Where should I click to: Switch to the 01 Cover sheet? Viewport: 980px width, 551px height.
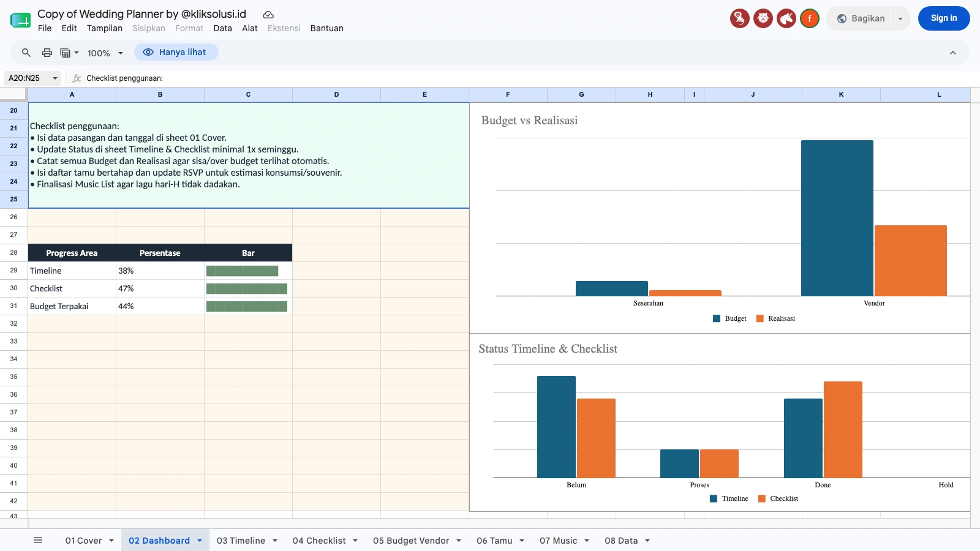point(84,541)
